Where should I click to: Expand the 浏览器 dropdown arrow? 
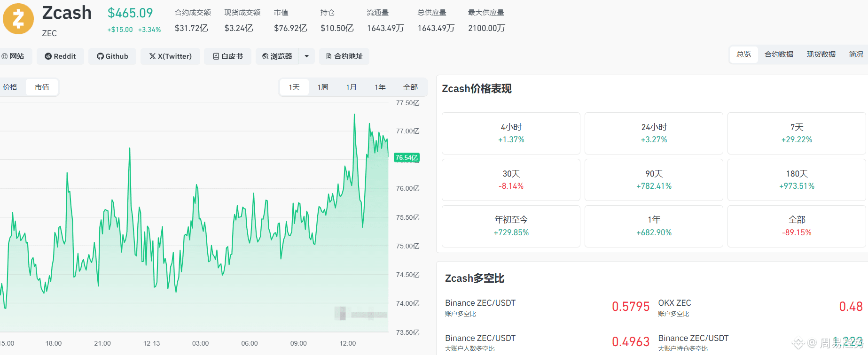[307, 56]
